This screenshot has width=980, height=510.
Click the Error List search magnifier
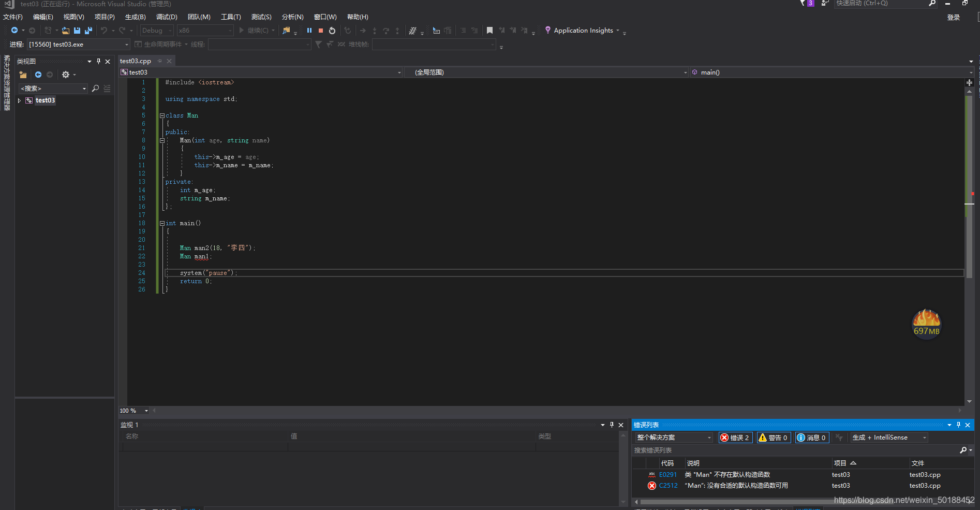963,450
